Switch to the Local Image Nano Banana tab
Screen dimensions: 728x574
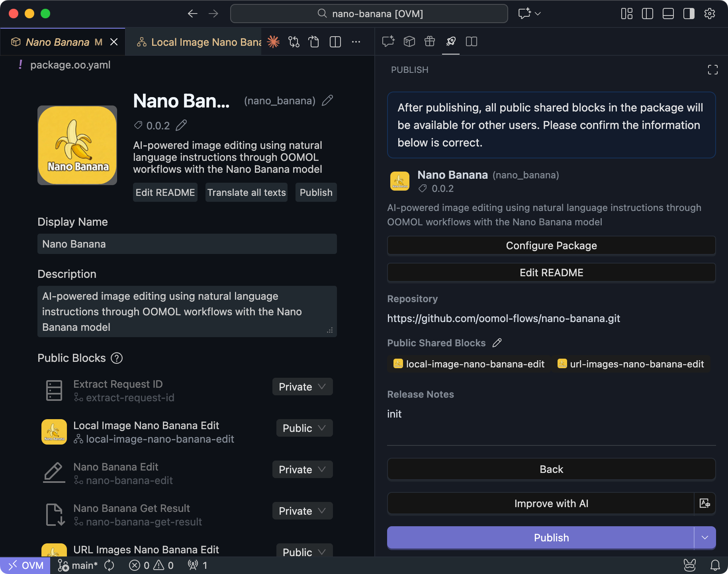click(199, 42)
